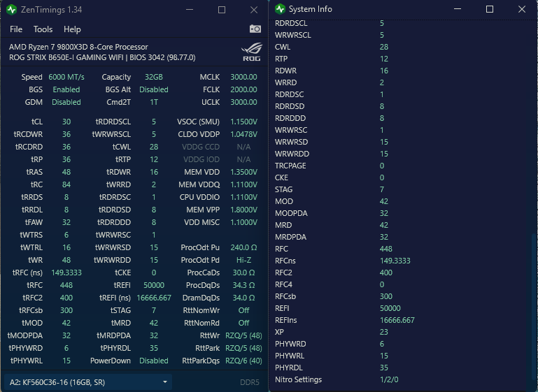
Task: Click the tREFI (ns) value 16666.667 in ZenTimings
Action: [154, 298]
